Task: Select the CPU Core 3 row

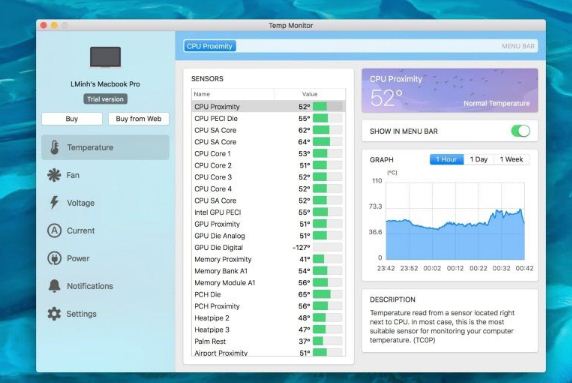Action: [x=268, y=177]
